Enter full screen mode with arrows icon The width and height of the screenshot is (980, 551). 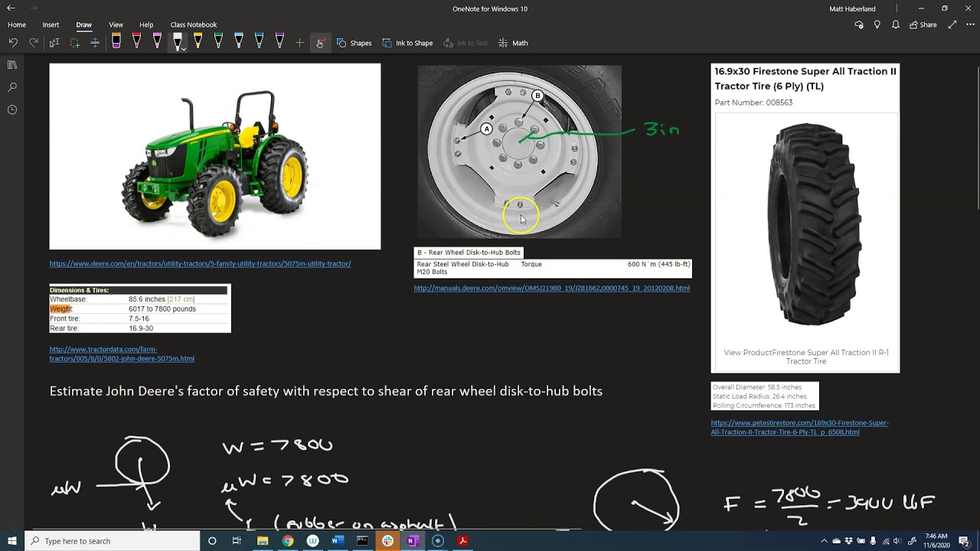952,24
